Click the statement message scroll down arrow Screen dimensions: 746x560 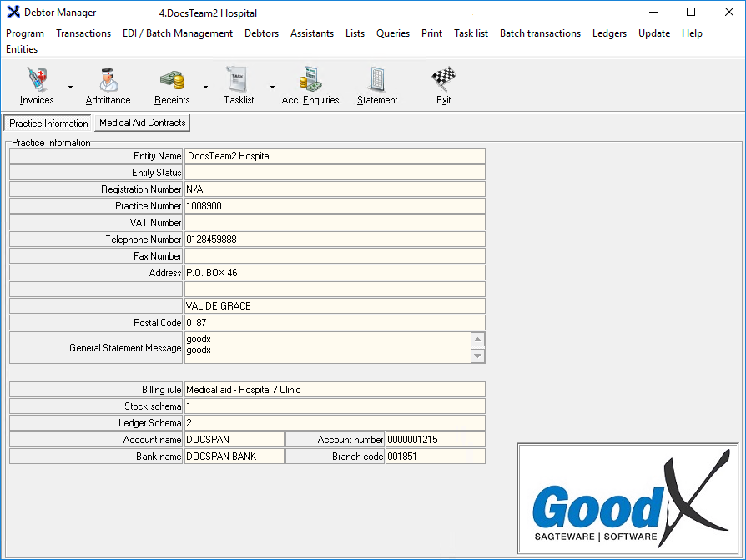(x=477, y=356)
